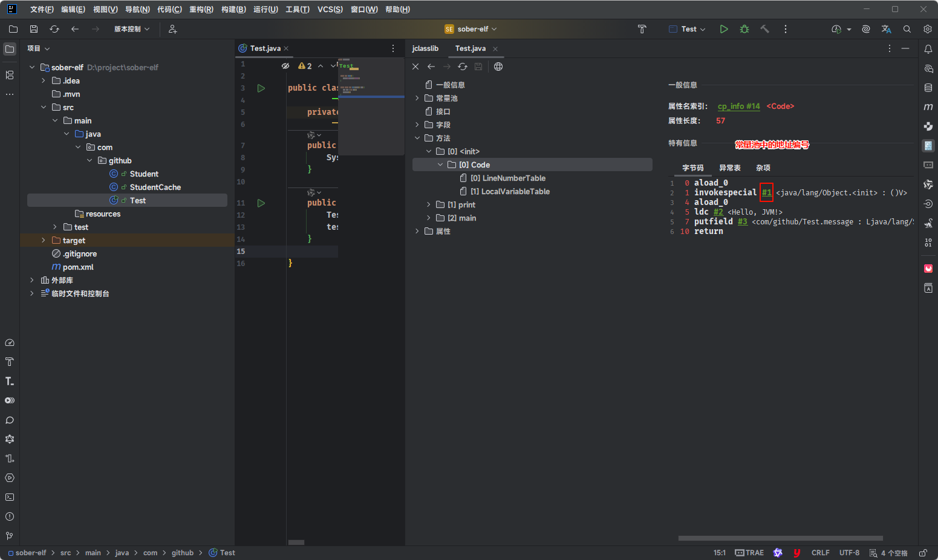Open IDE settings gear icon
The width and height of the screenshot is (938, 560).
pyautogui.click(x=928, y=29)
